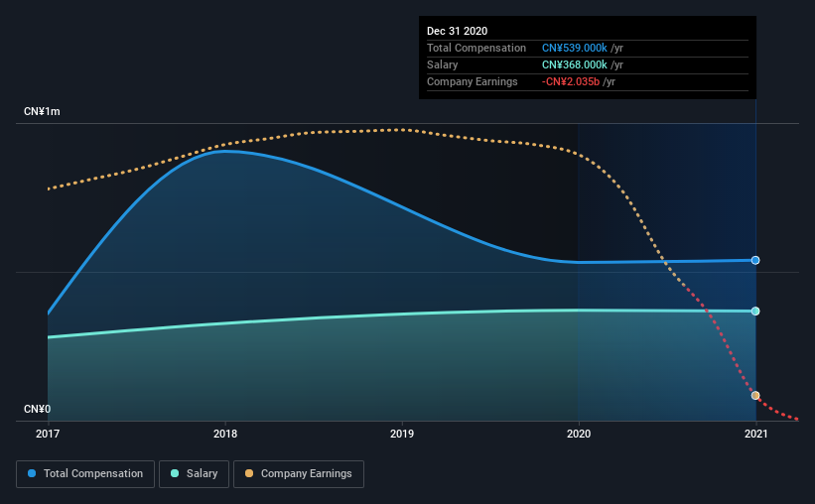Click the 2020 x-axis label
Viewport: 815px width, 504px height.
pyautogui.click(x=579, y=434)
